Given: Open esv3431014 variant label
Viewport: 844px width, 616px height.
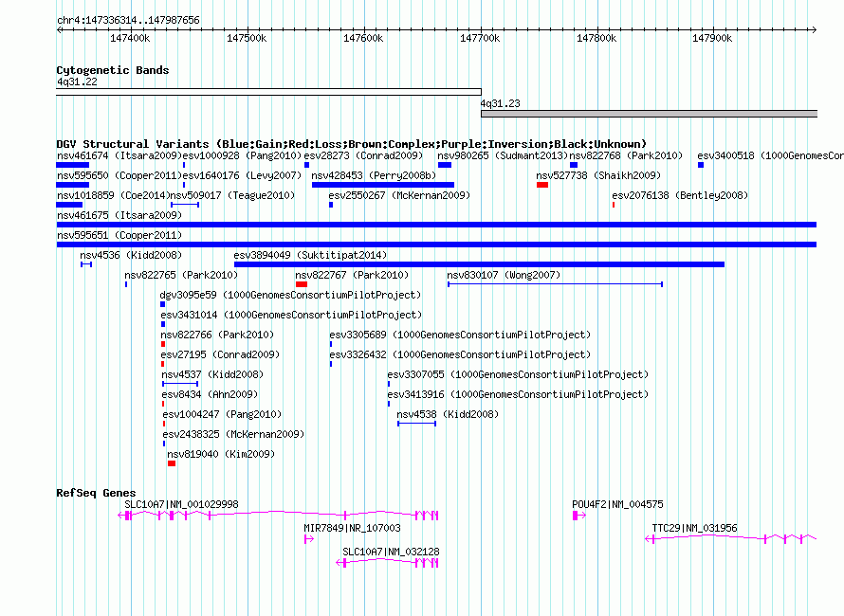Looking at the screenshot, I should tap(291, 316).
